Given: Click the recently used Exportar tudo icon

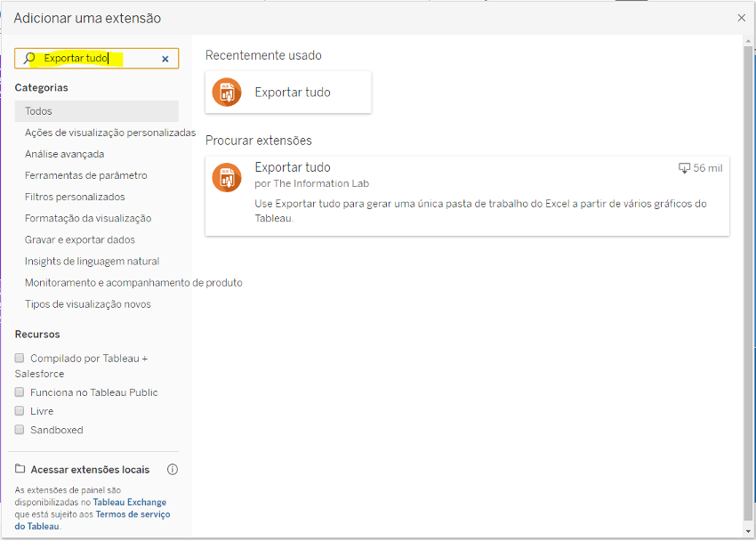Looking at the screenshot, I should [227, 93].
